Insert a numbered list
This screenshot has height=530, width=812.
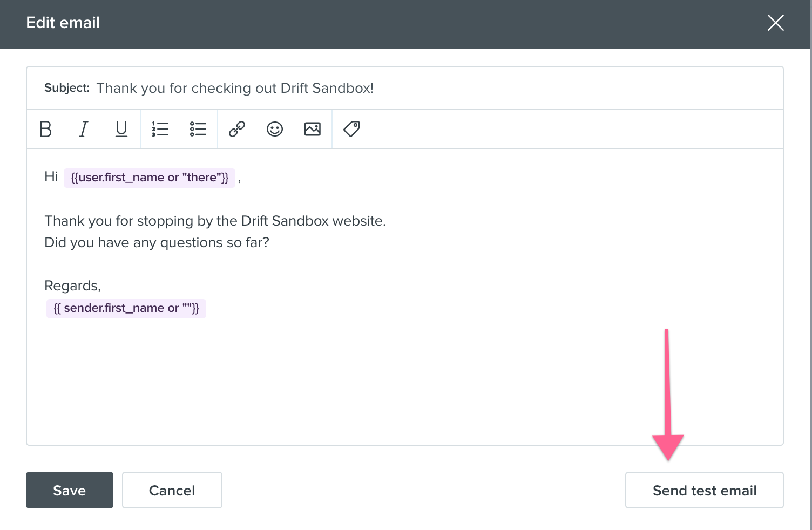point(160,129)
